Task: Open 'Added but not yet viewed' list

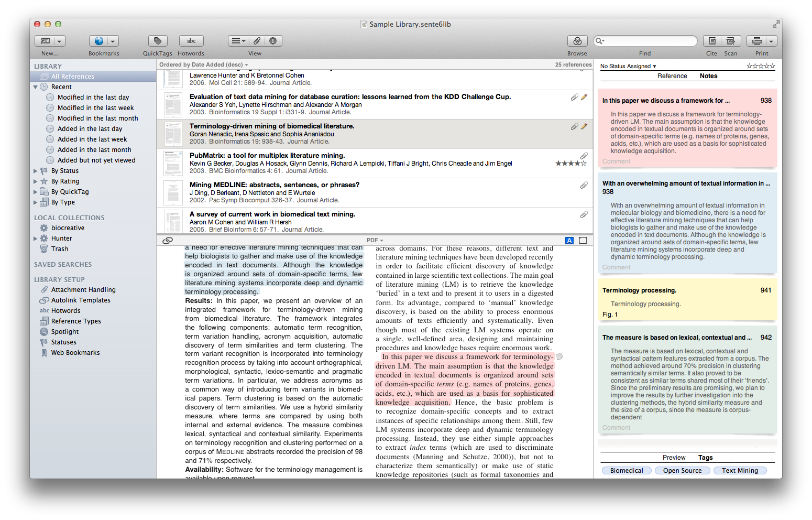Action: click(x=93, y=160)
